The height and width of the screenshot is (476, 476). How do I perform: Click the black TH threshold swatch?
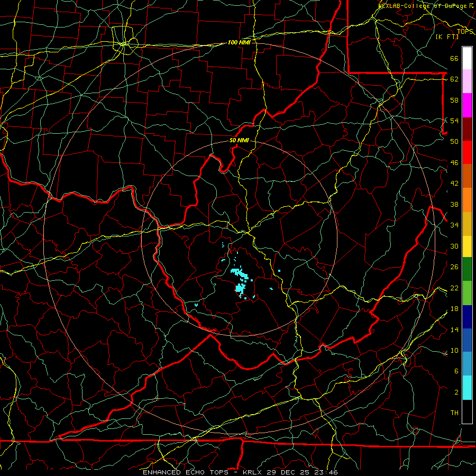point(467,411)
